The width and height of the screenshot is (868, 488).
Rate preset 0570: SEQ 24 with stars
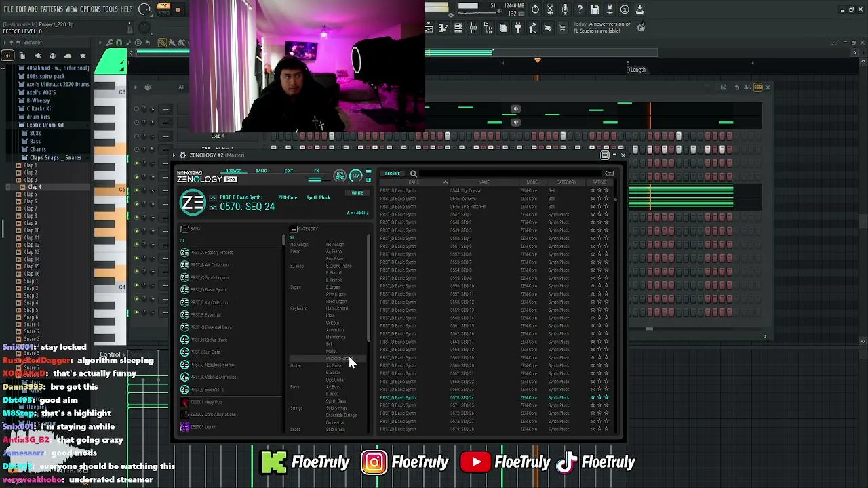point(599,397)
